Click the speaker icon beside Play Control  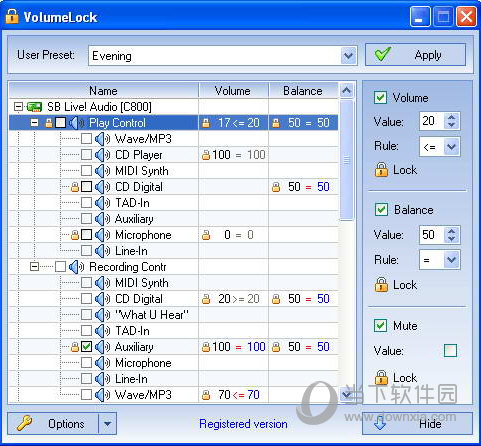(x=77, y=123)
